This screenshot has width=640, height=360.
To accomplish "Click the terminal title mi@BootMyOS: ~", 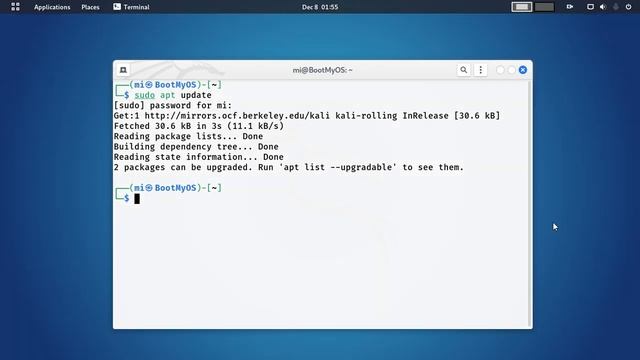I will pos(322,70).
